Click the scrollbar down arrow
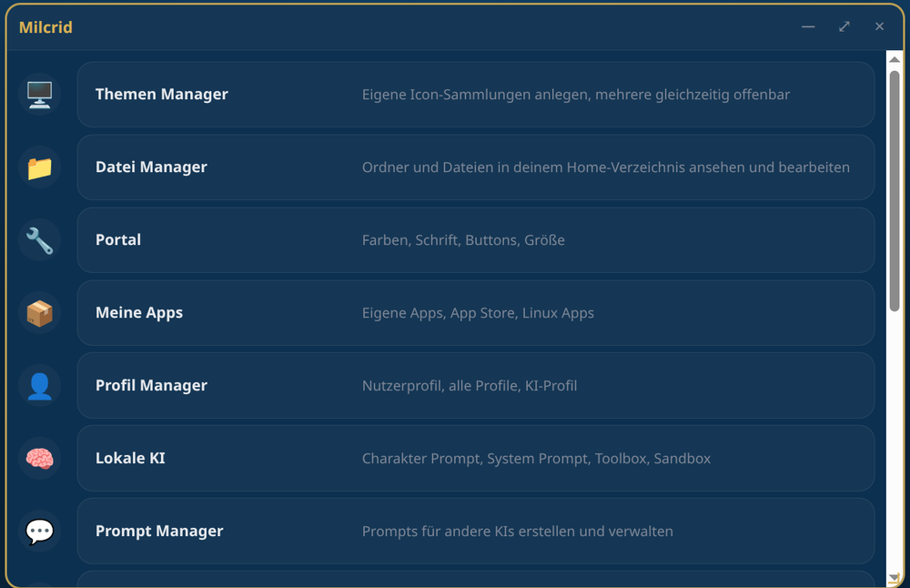910x588 pixels. (895, 578)
